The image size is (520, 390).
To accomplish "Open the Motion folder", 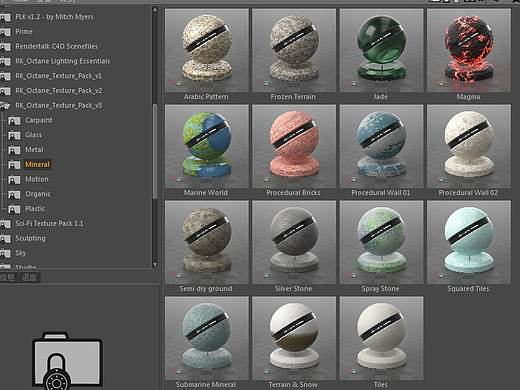I will click(37, 179).
